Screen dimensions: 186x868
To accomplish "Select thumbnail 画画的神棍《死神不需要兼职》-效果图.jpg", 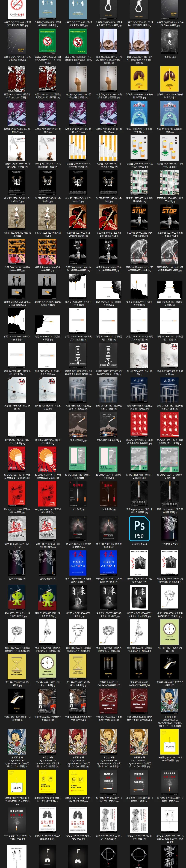I will [139, 252].
